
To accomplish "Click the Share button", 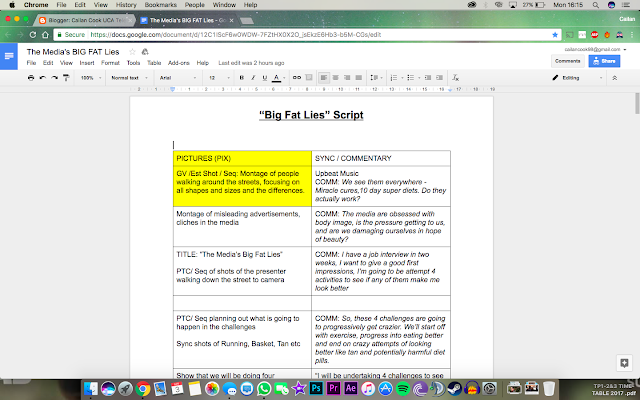I will point(604,61).
